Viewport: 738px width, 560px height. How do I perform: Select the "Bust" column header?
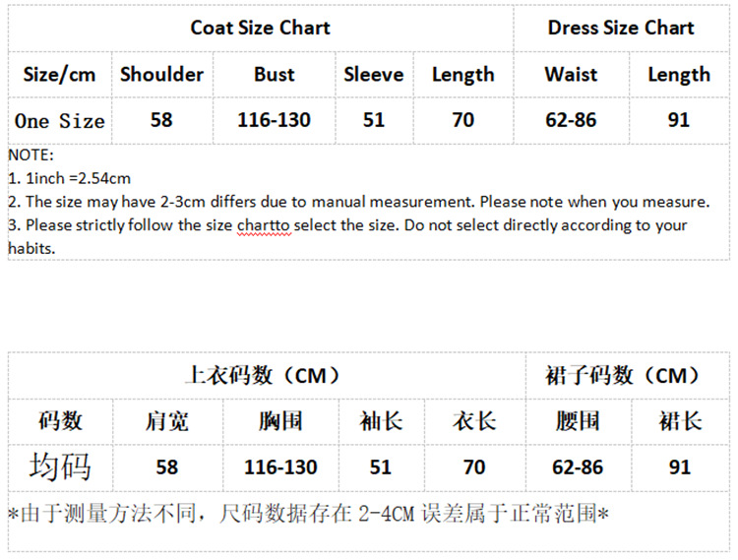click(x=274, y=75)
